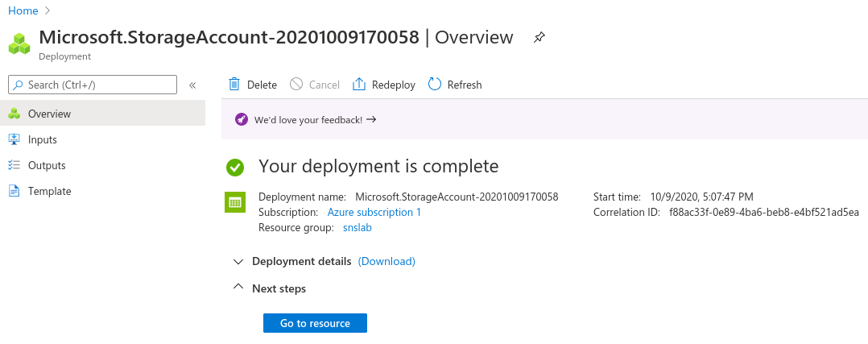
Task: Click the magnifier icon in search box
Action: (x=19, y=85)
